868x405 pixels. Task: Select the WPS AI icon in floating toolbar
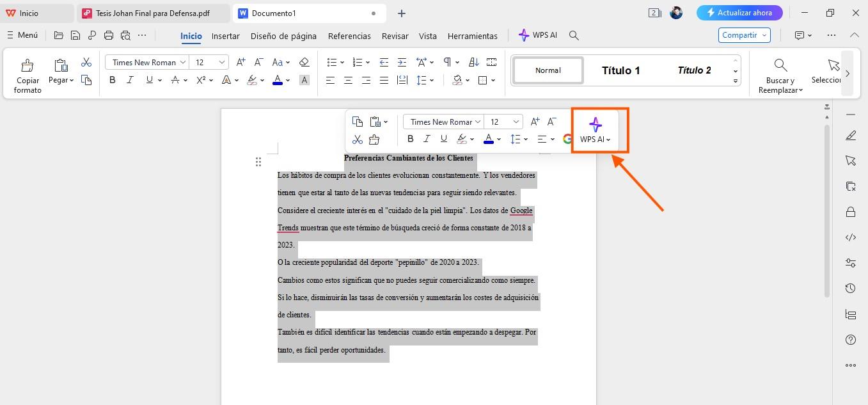pos(595,125)
